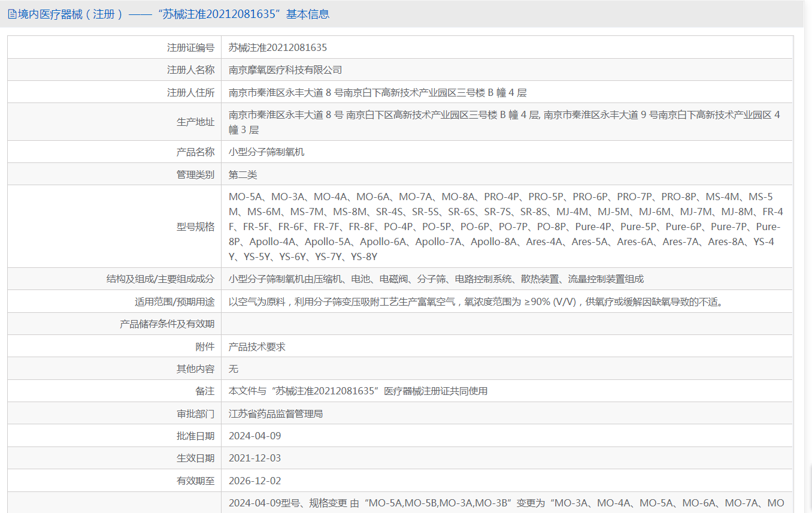Click product name 小型分子筛制氧机
This screenshot has width=812, height=513.
[x=266, y=152]
